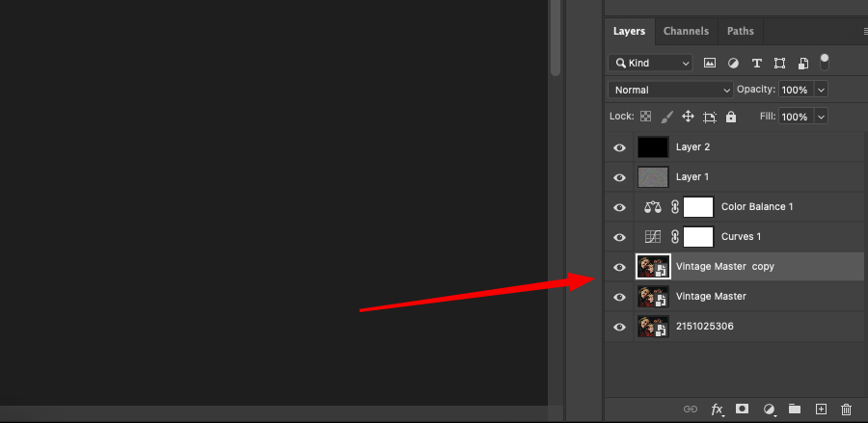868x423 pixels.
Task: Lock position move icon
Action: click(x=688, y=117)
